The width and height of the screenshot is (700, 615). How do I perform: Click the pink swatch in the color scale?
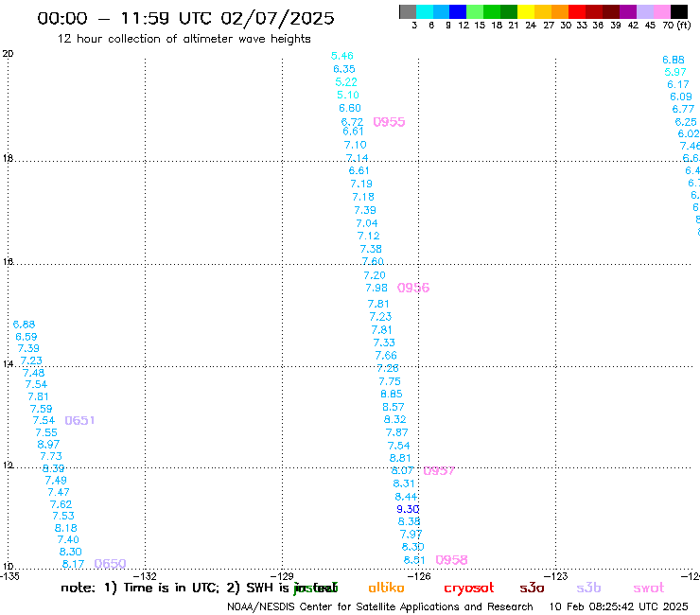click(x=662, y=12)
